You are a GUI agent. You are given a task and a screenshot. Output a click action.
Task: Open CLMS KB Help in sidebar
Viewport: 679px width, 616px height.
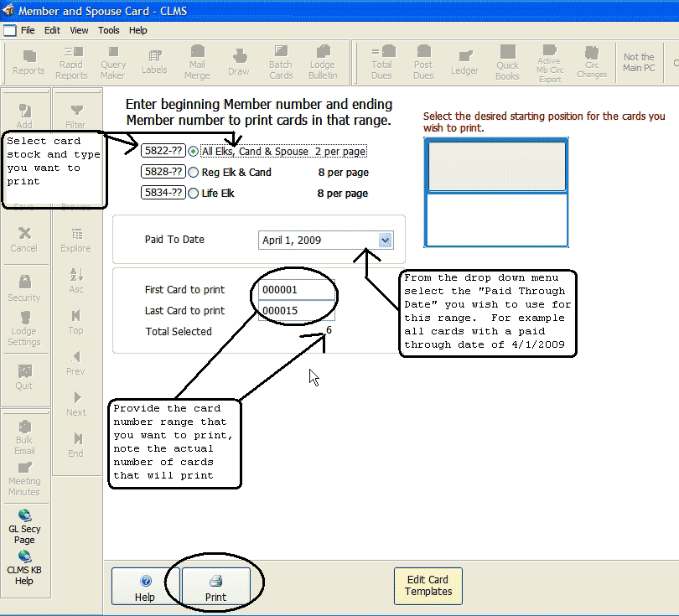[x=24, y=568]
